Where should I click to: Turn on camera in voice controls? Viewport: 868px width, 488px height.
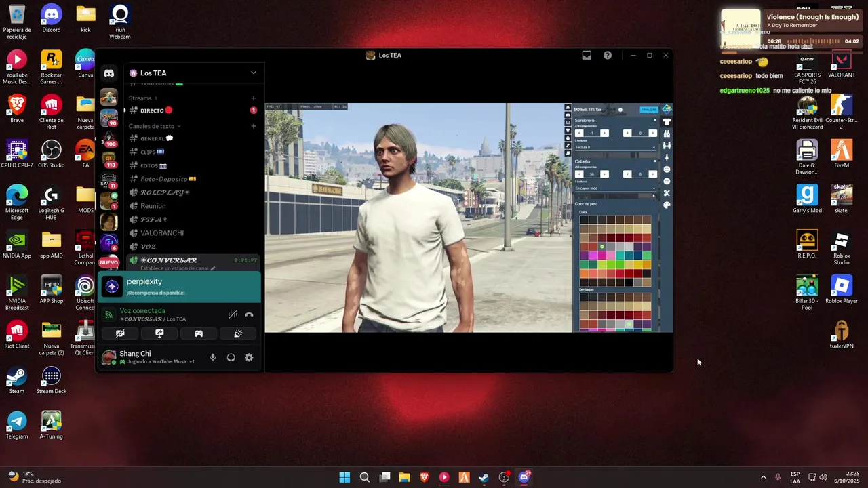click(x=120, y=333)
